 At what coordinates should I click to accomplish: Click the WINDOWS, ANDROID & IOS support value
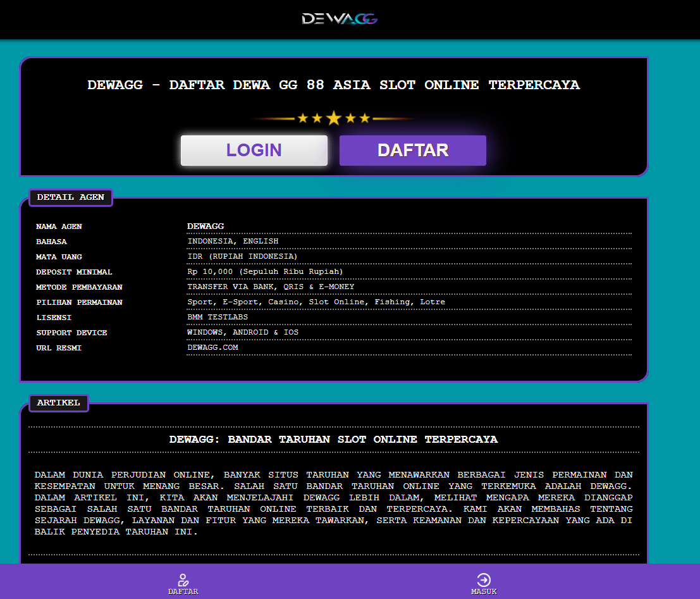(243, 332)
